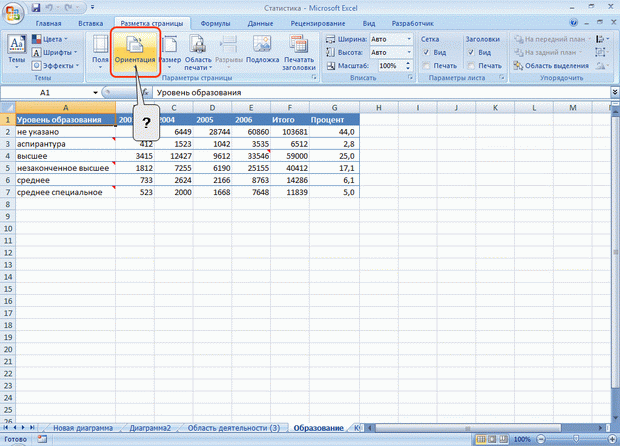The width and height of the screenshot is (620, 446).
Task: Click the Печатать заголовки print titles button
Action: coord(299,52)
